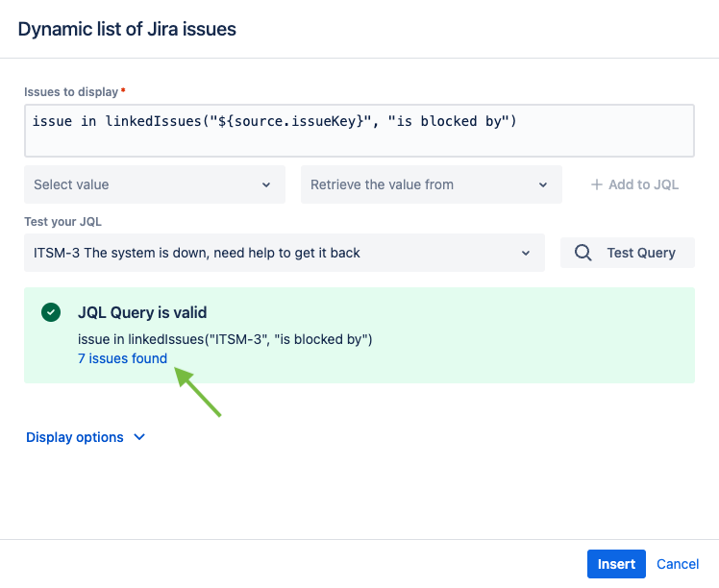The width and height of the screenshot is (719, 588).
Task: Click the chevron arrow in Select value field
Action: (266, 184)
